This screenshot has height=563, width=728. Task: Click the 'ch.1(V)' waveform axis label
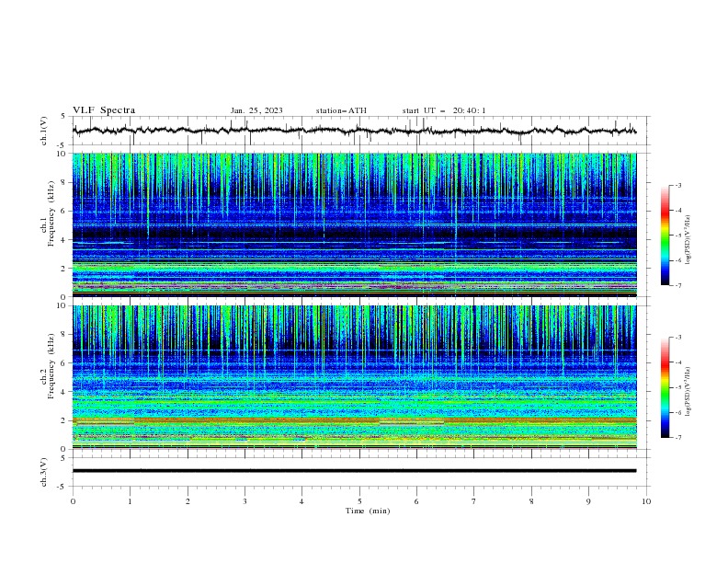44,131
